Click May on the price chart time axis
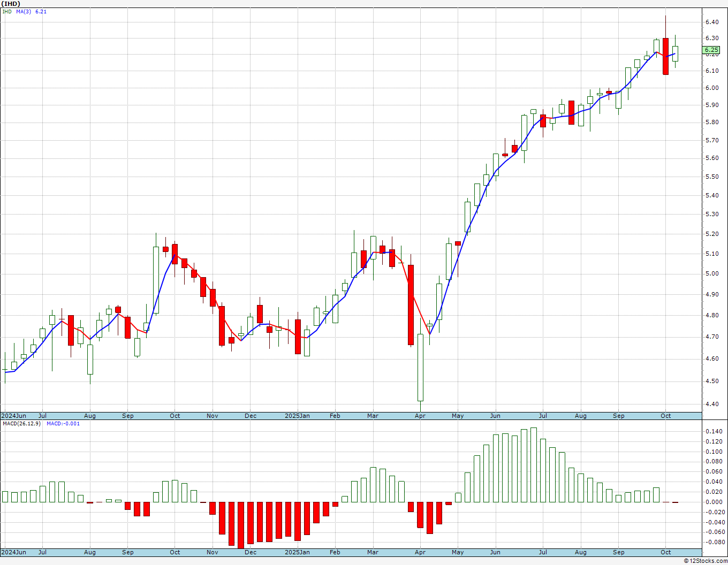The height and width of the screenshot is (565, 728). click(458, 416)
